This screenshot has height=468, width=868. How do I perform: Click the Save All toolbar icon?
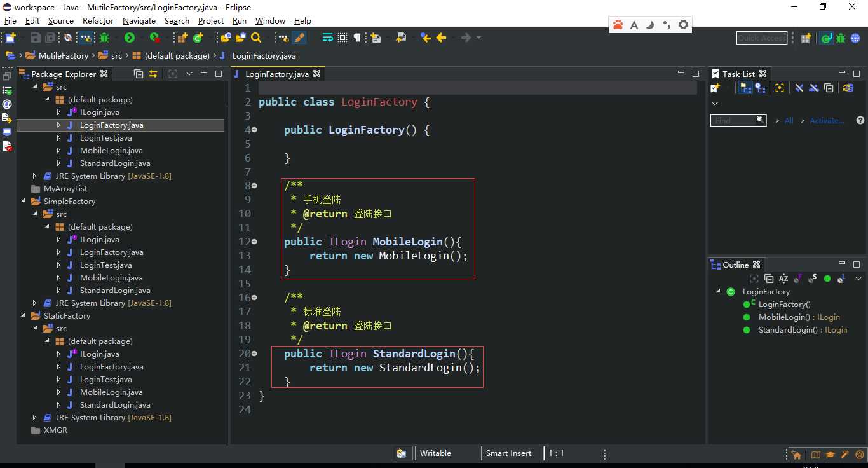point(50,38)
